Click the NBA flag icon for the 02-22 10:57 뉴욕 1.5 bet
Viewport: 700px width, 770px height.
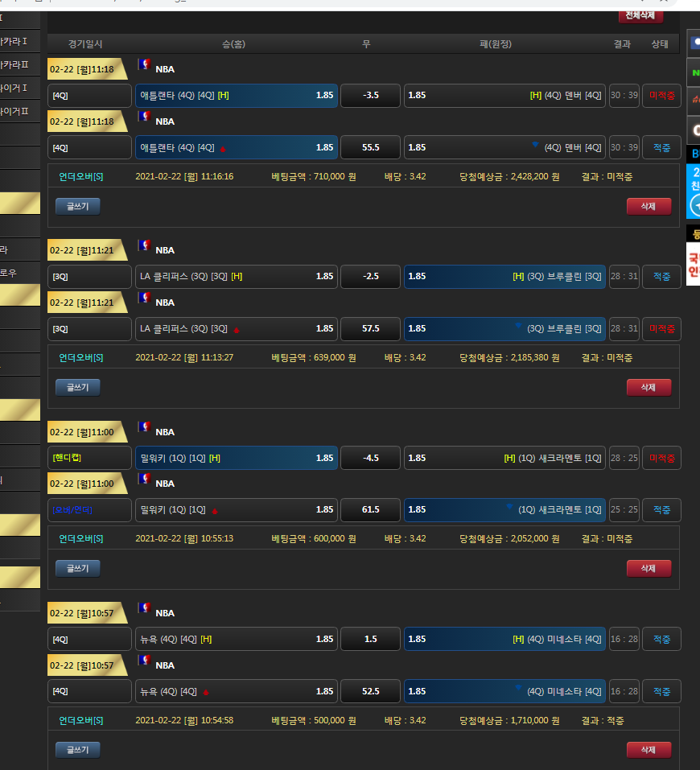(x=145, y=609)
